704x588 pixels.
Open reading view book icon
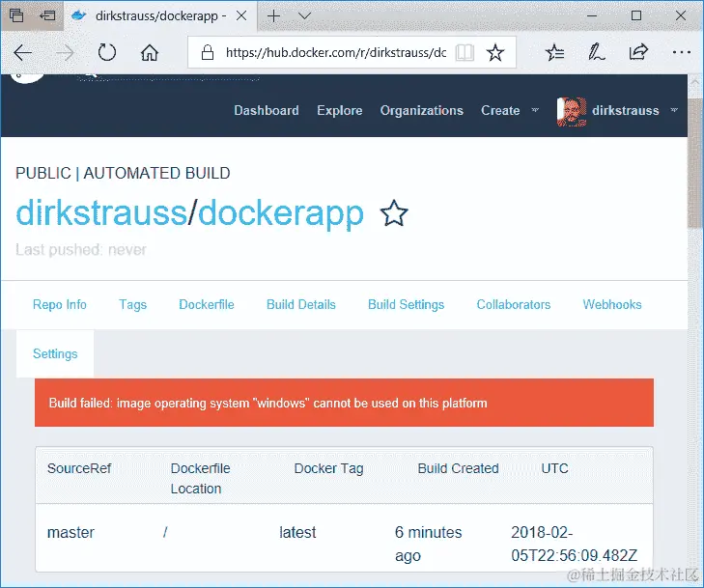tap(465, 52)
